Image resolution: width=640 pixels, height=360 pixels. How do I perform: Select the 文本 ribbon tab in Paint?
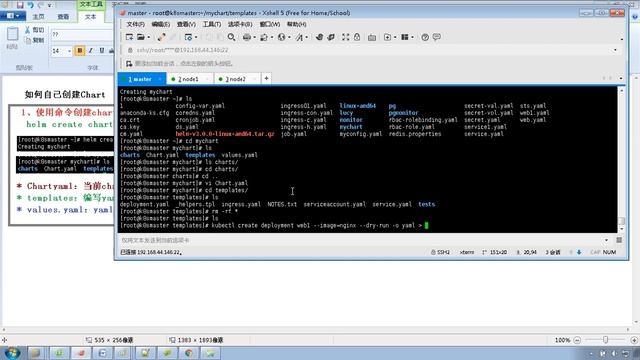point(90,16)
